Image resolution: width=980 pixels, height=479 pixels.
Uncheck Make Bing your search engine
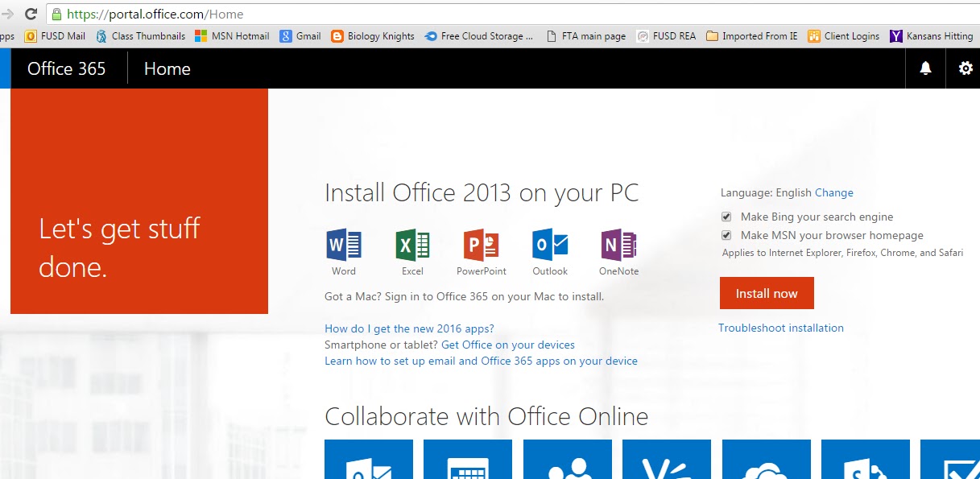tap(726, 216)
